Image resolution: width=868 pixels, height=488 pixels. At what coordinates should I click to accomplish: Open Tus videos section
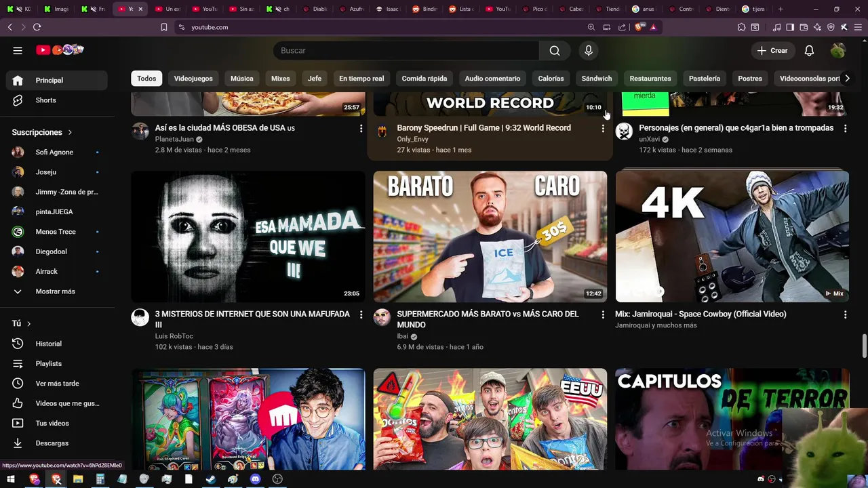[x=57, y=424]
